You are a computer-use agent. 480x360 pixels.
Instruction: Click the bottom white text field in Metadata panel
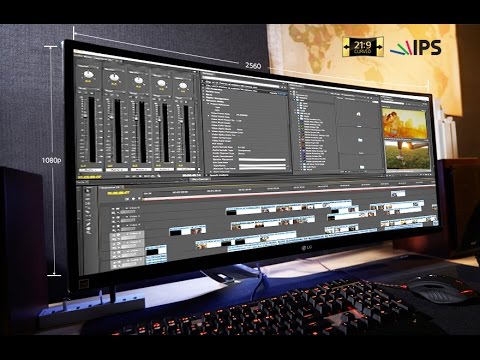click(x=262, y=169)
